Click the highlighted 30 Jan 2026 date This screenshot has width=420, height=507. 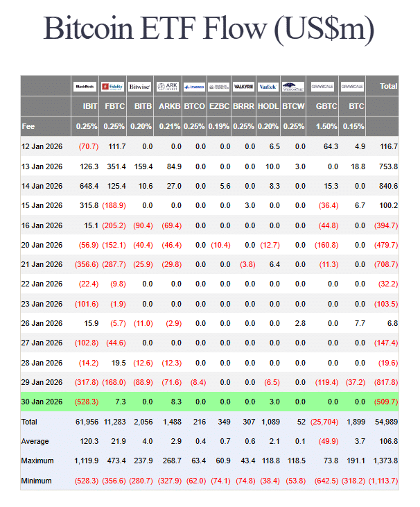42,402
